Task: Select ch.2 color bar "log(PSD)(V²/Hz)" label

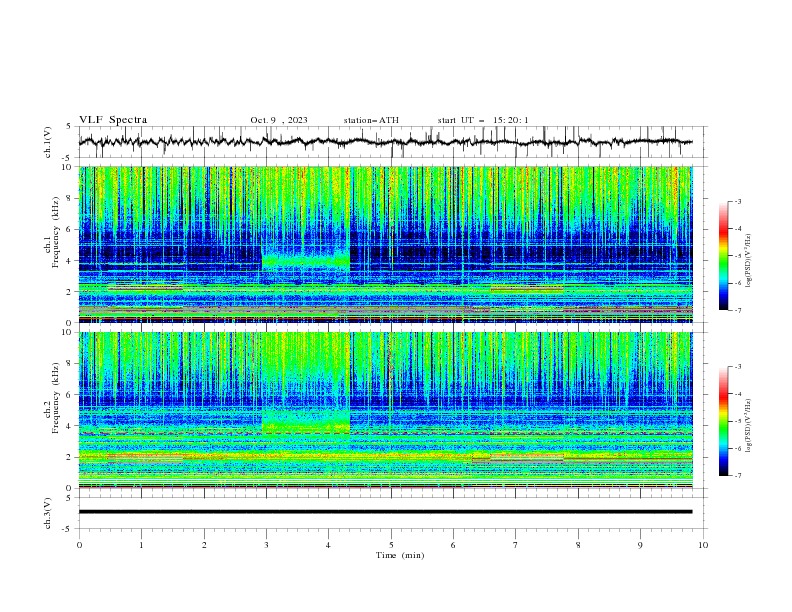Action: click(749, 425)
